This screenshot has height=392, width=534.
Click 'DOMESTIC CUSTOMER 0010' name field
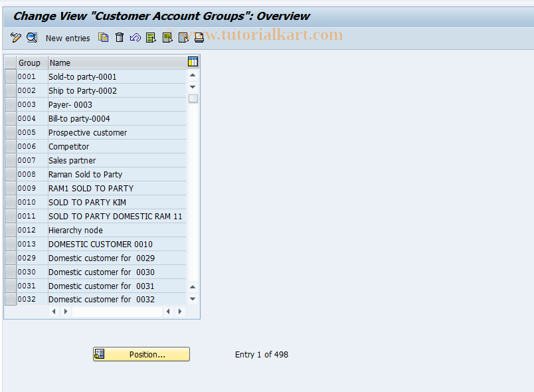[117, 245]
